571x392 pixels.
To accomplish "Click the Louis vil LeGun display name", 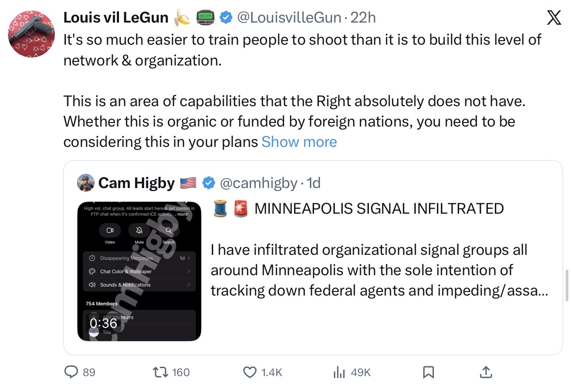I will tap(116, 18).
